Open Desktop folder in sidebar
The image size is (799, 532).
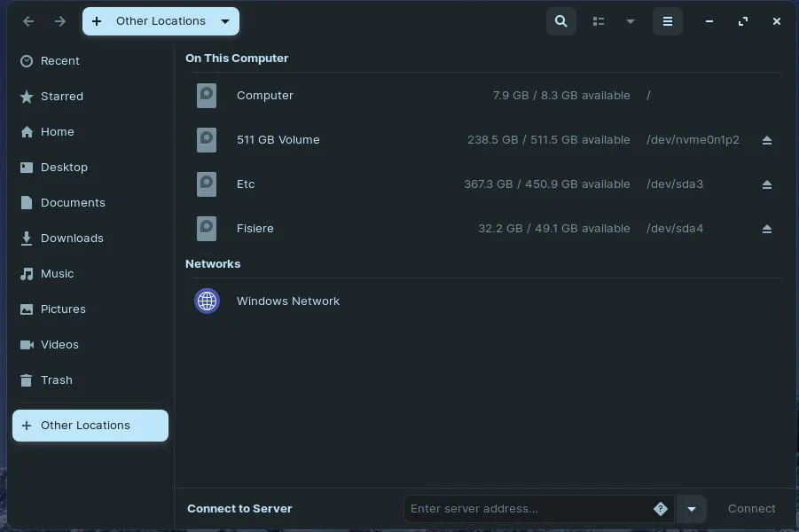click(x=90, y=168)
